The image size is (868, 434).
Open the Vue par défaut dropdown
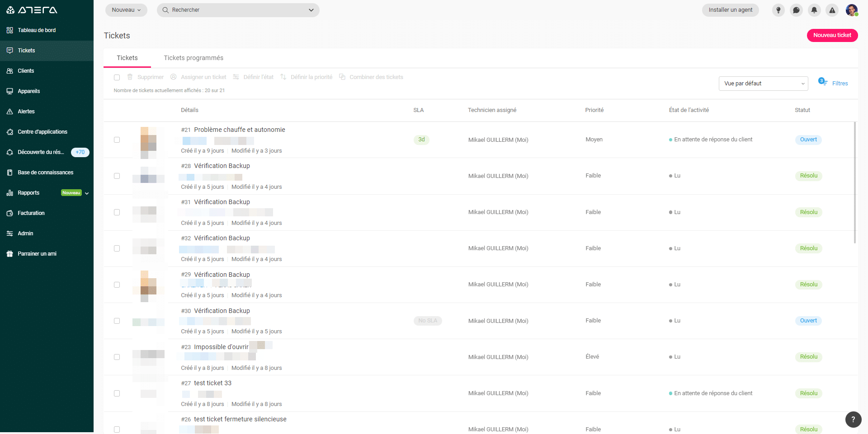[763, 84]
